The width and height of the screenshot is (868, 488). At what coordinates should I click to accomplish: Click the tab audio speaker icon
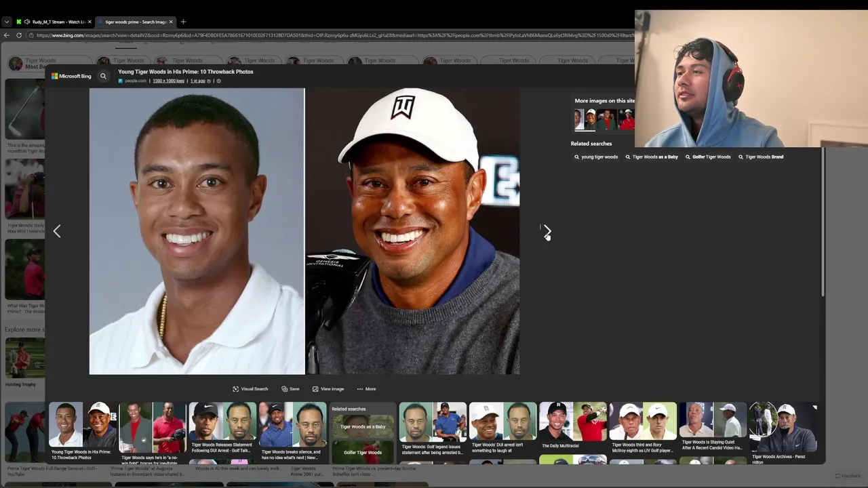[27, 22]
